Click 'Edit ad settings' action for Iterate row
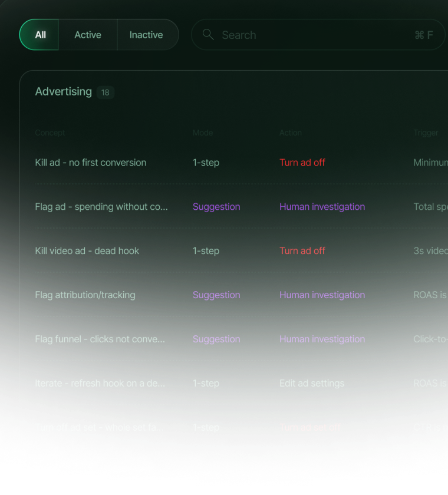Screen dimensions: 448x495 (x=312, y=383)
